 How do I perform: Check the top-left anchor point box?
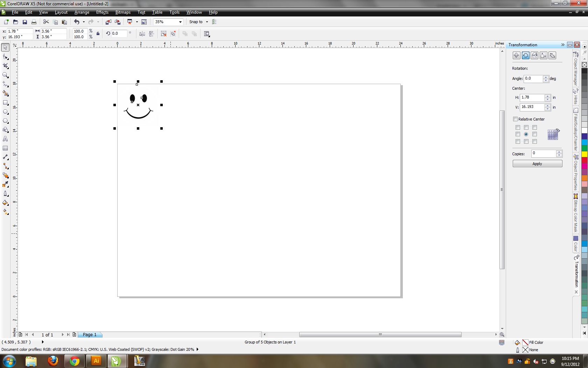(518, 128)
